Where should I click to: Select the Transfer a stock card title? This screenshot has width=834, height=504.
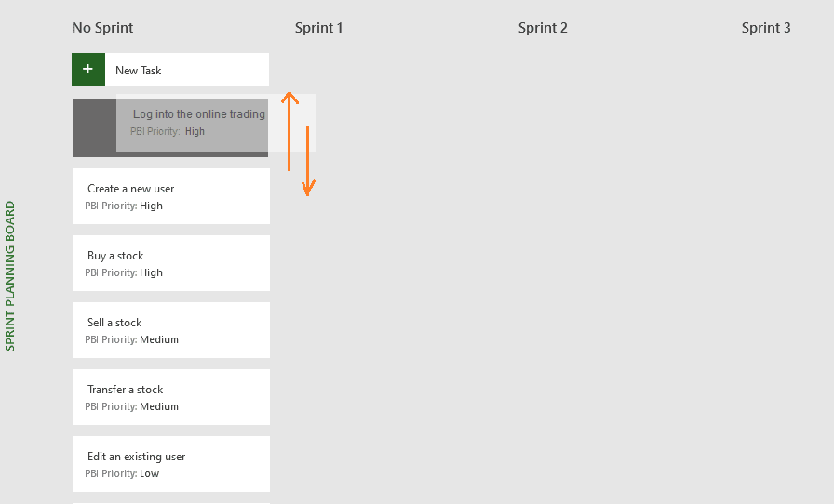tap(125, 390)
